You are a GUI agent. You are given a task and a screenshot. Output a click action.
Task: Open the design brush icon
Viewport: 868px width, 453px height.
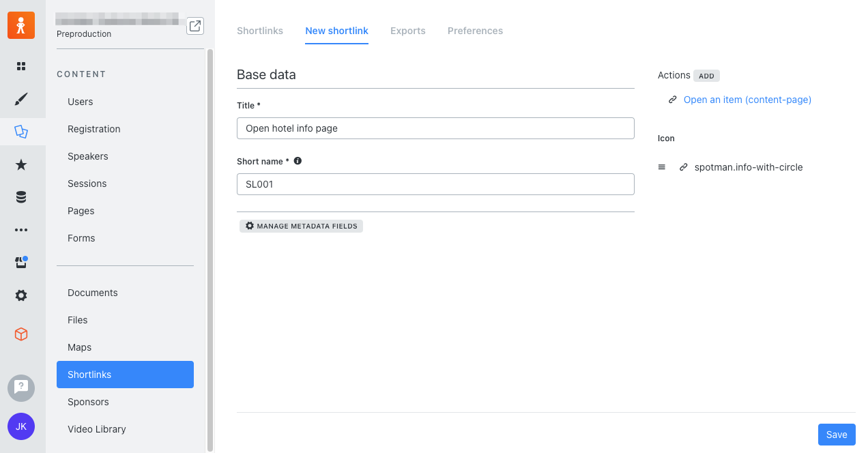click(21, 100)
